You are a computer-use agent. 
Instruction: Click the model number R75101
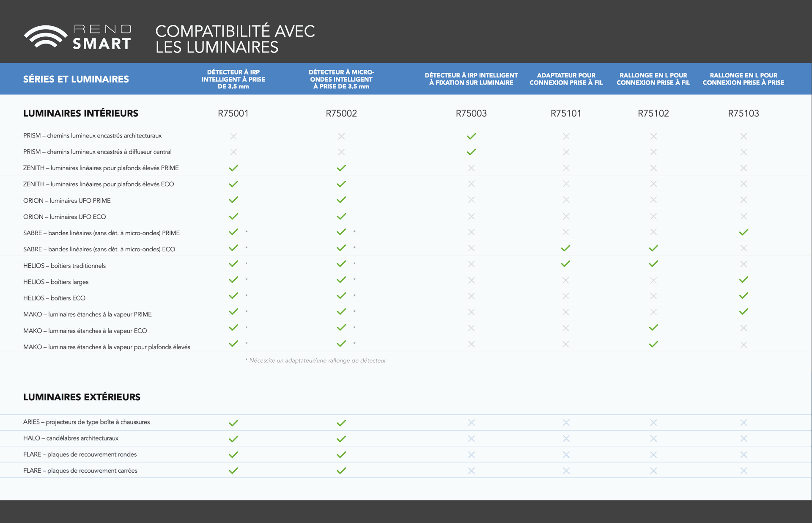pyautogui.click(x=566, y=113)
